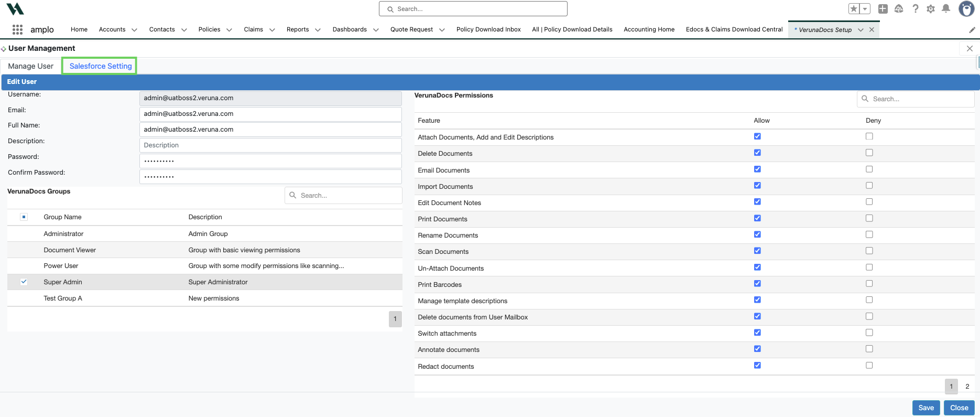
Task: Go to page 2 of permissions
Action: point(967,387)
